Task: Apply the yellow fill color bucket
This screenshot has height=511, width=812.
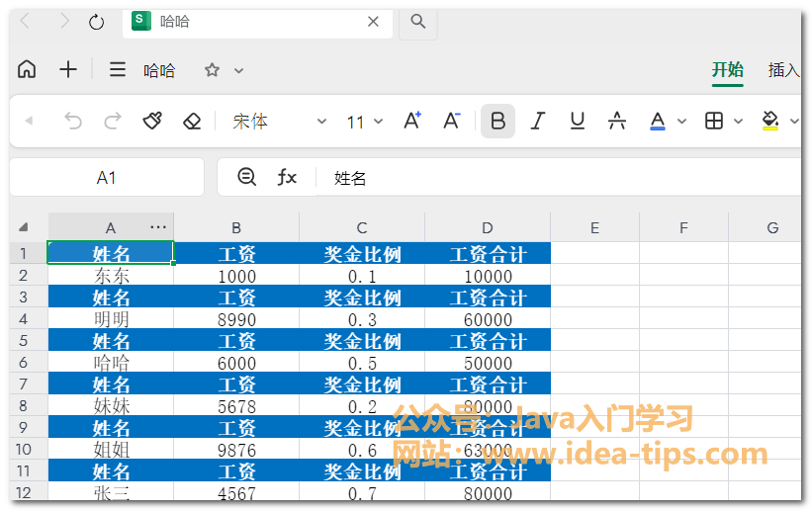Action: point(770,121)
